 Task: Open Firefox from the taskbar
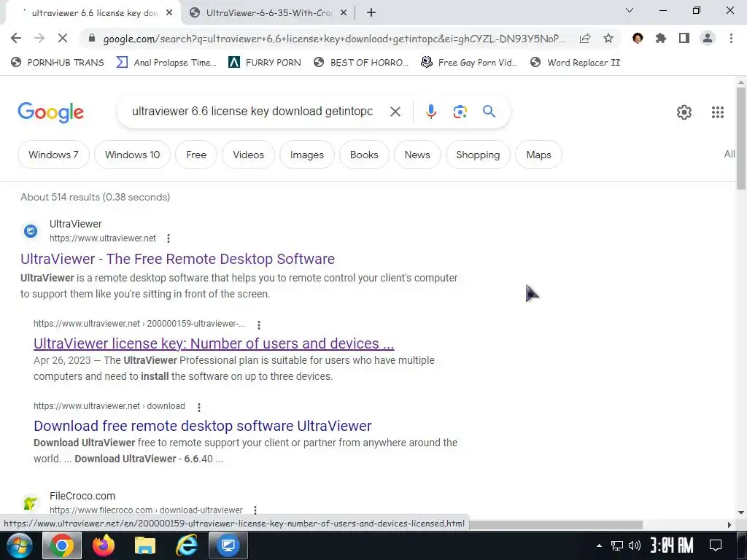pyautogui.click(x=104, y=545)
